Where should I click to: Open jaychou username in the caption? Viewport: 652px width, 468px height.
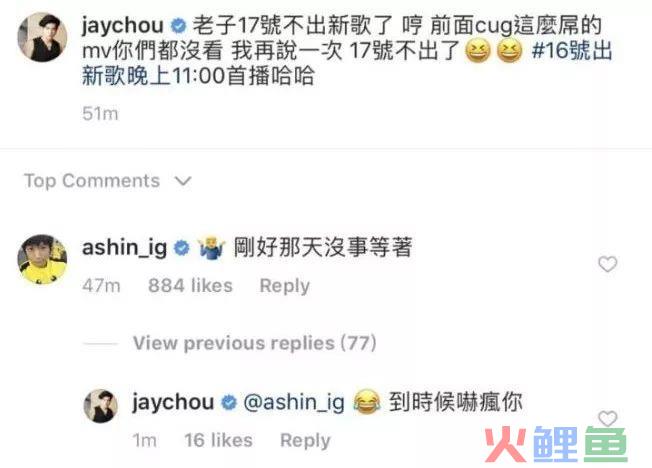point(123,26)
